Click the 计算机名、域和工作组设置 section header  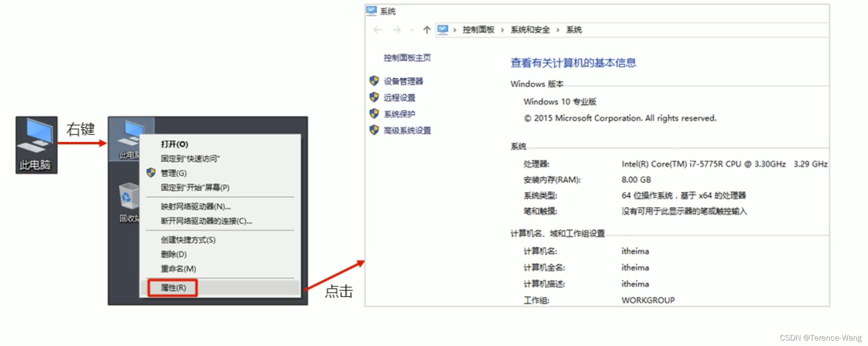click(558, 233)
